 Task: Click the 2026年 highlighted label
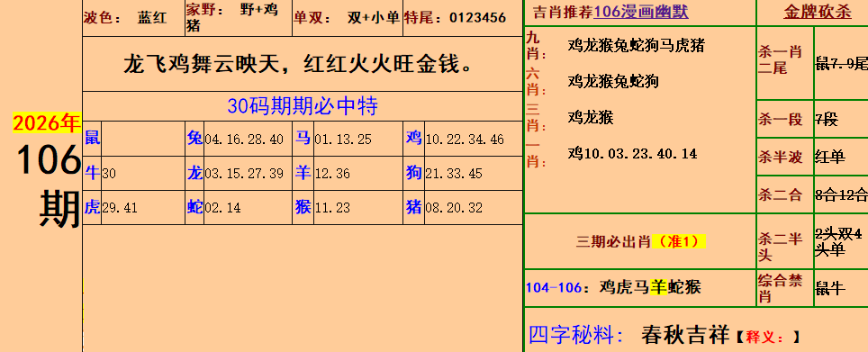click(47, 122)
